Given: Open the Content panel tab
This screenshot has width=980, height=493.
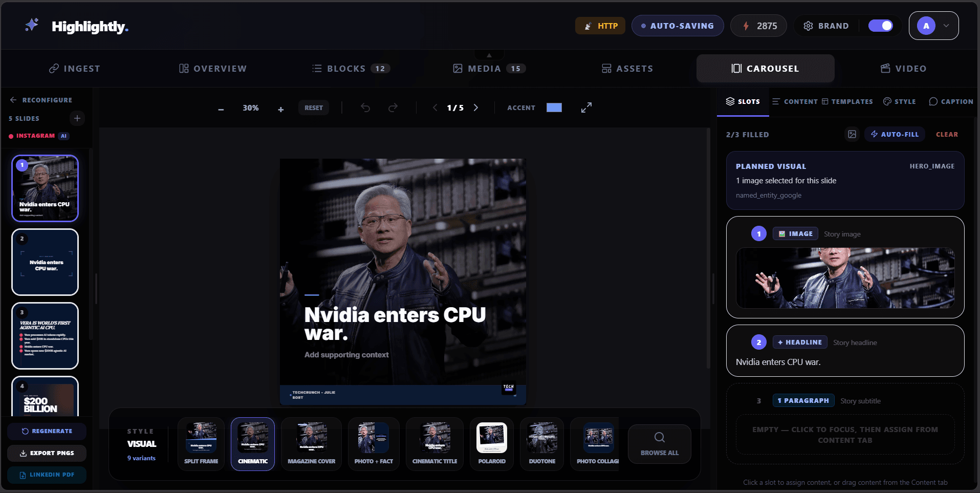Looking at the screenshot, I should point(795,101).
